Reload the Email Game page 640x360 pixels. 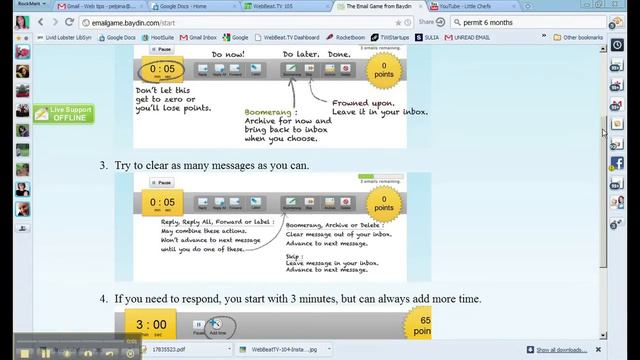69,22
